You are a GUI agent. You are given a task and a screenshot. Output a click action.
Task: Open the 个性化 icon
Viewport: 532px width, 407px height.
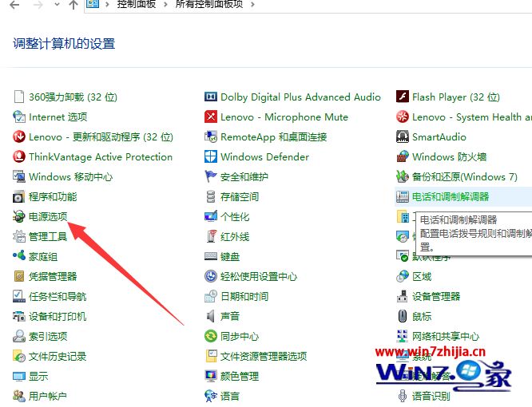pos(211,216)
